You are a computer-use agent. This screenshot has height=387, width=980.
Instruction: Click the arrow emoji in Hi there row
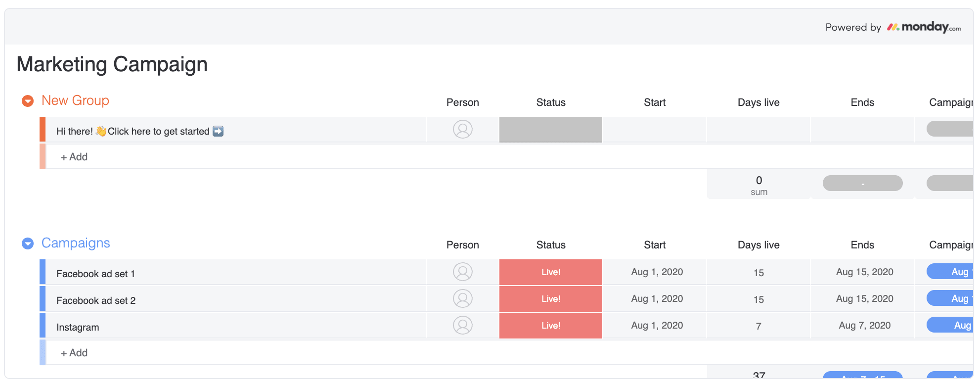click(x=218, y=131)
